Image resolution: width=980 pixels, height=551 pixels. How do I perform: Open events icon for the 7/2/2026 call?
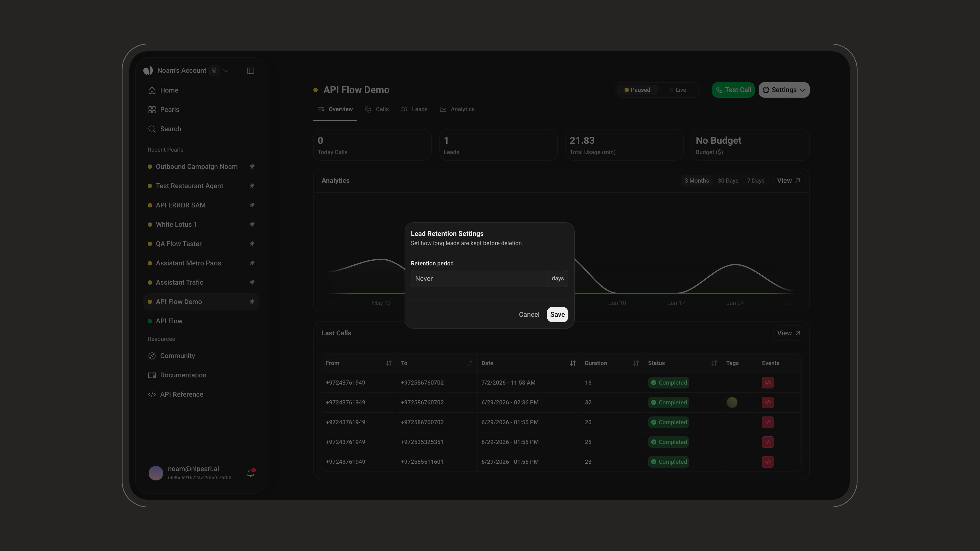click(767, 383)
